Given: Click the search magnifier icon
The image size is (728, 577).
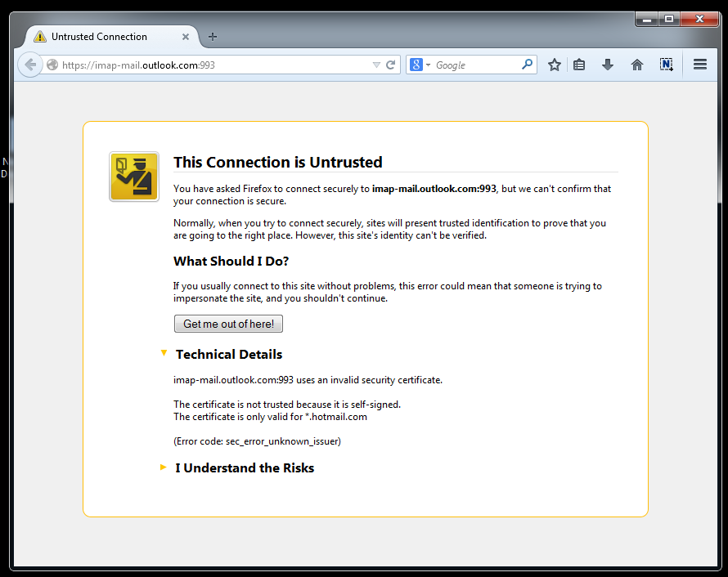Looking at the screenshot, I should point(527,65).
